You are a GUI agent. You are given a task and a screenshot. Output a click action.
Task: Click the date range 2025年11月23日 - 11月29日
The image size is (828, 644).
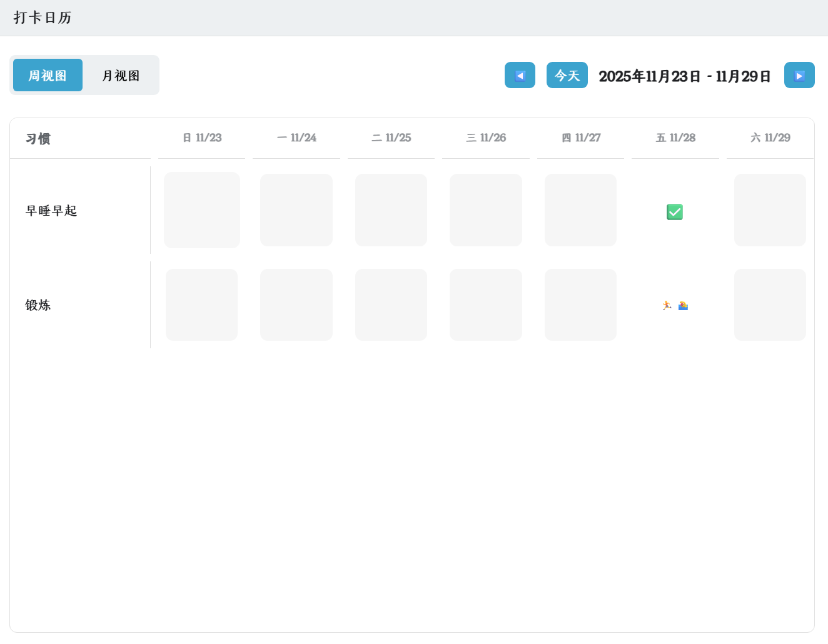(685, 76)
